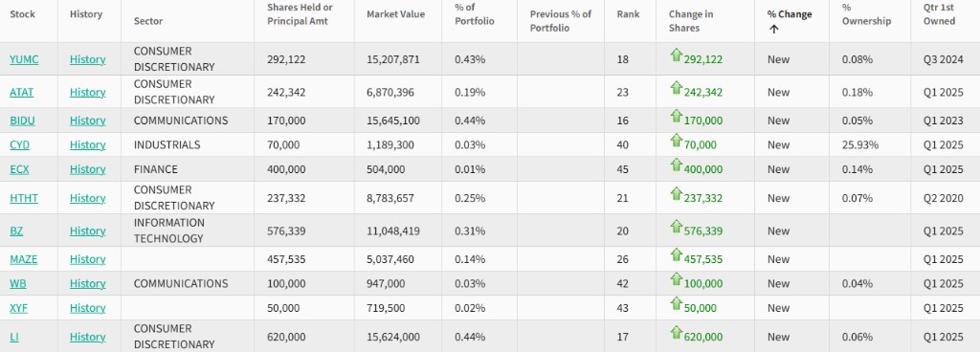The image size is (980, 352).
Task: Click the green arrow next to 50,000 change
Action: pos(676,304)
